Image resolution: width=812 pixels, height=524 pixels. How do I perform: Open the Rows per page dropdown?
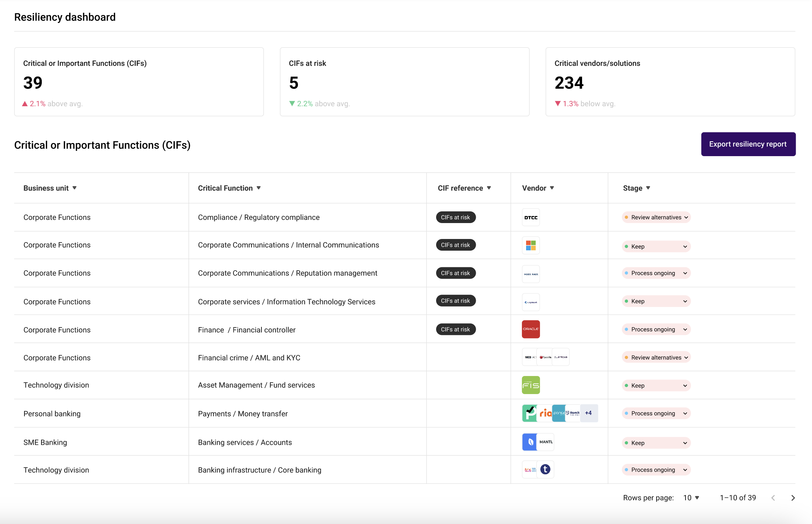[x=690, y=497]
